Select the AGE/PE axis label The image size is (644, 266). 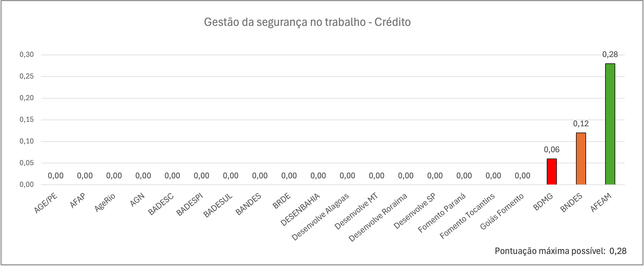pyautogui.click(x=46, y=204)
